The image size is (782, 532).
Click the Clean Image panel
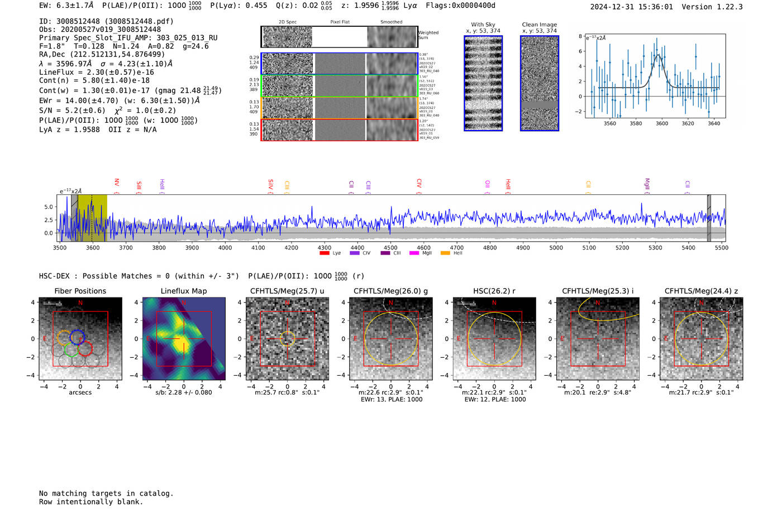[x=540, y=83]
